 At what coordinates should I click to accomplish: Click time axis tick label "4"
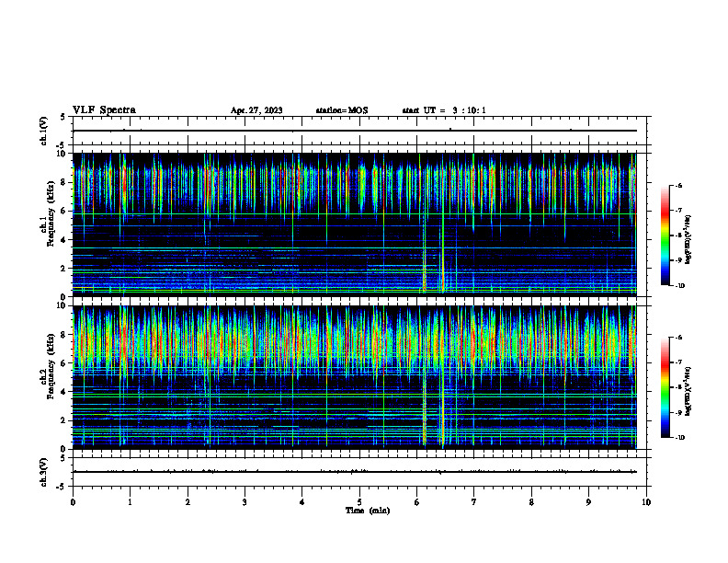click(x=302, y=502)
